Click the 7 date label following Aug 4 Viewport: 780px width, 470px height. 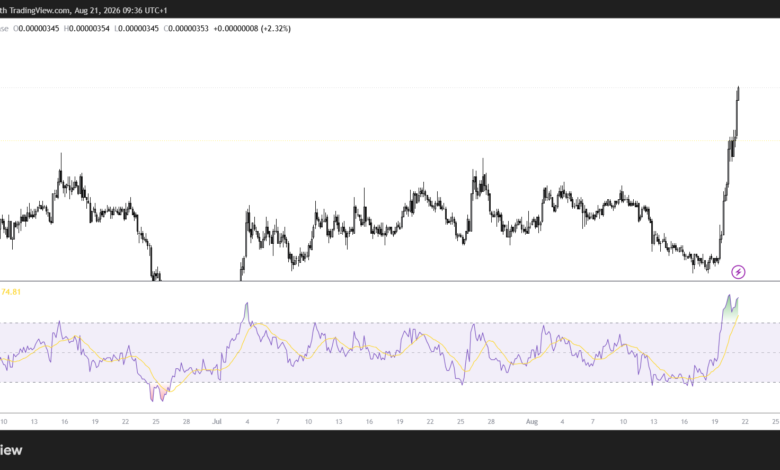(592, 421)
